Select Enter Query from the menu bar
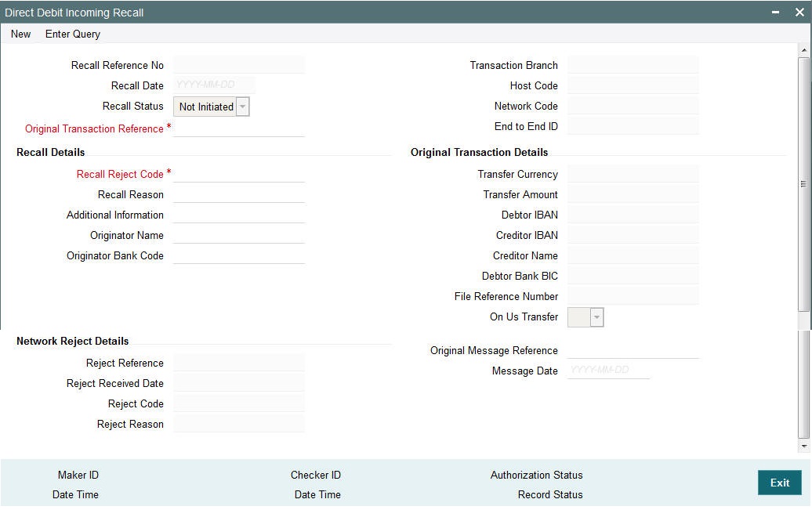812x510 pixels. (x=71, y=34)
